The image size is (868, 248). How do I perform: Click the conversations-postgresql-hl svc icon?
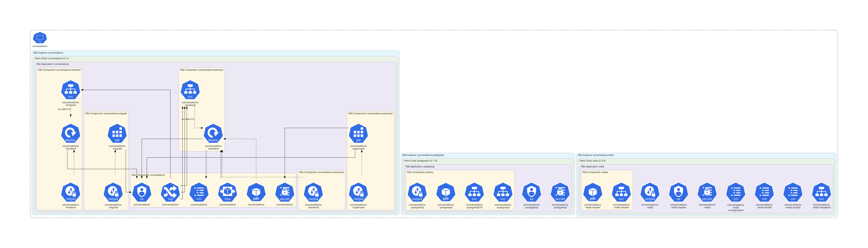(x=474, y=193)
